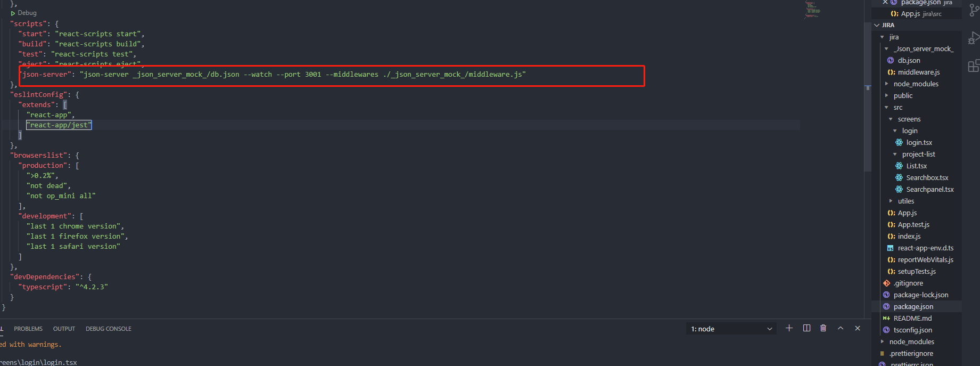Collapse the src folder
This screenshot has width=980, height=366.
click(x=898, y=108)
